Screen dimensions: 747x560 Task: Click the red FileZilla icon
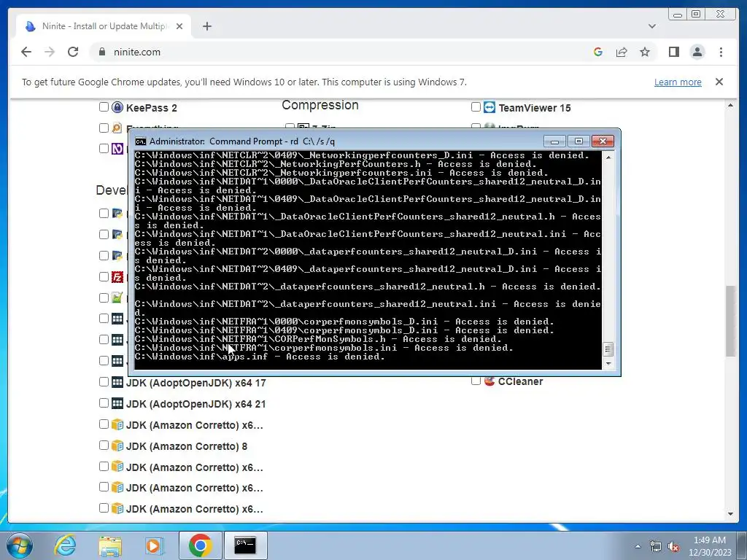[x=117, y=276]
